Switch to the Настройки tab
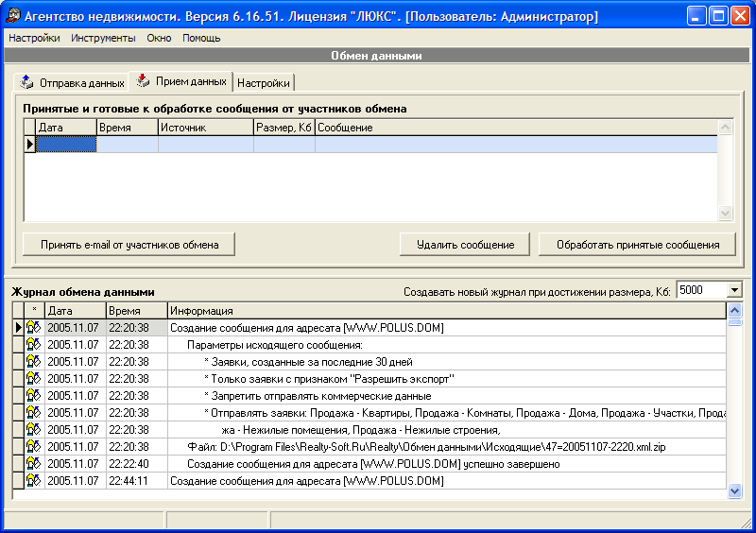Image resolution: width=756 pixels, height=533 pixels. [264, 83]
